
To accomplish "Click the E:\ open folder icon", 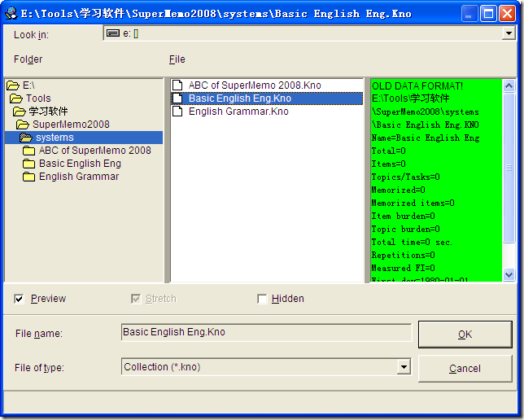I will pos(13,85).
